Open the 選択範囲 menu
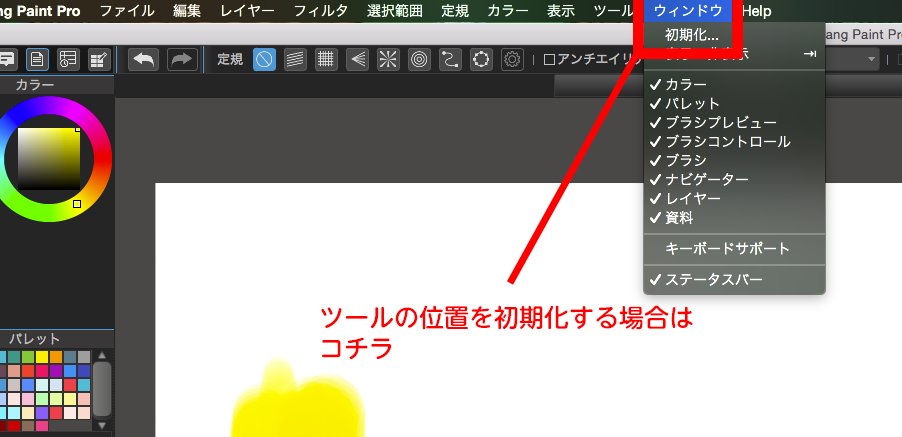 point(395,11)
